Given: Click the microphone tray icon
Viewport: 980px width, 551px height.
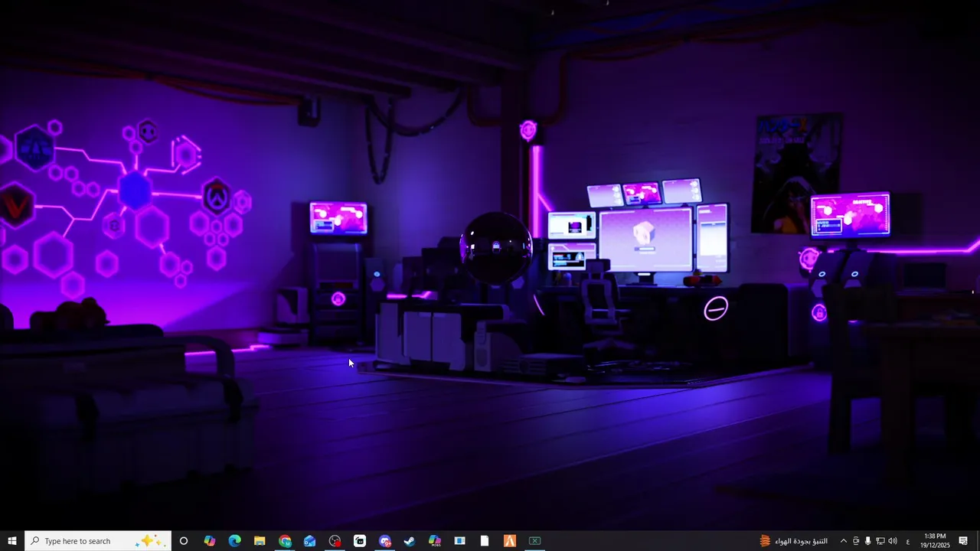Looking at the screenshot, I should pyautogui.click(x=867, y=541).
